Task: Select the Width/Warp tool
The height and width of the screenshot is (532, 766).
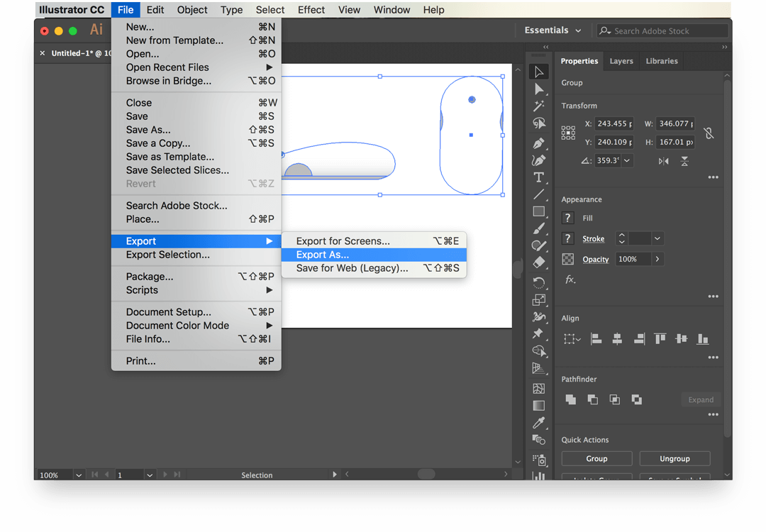Action: point(539,316)
